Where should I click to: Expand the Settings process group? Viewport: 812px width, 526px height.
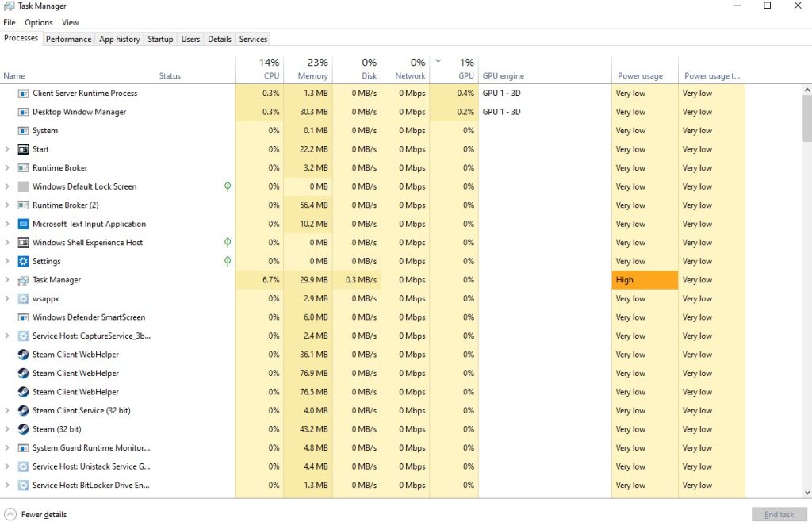pyautogui.click(x=6, y=261)
